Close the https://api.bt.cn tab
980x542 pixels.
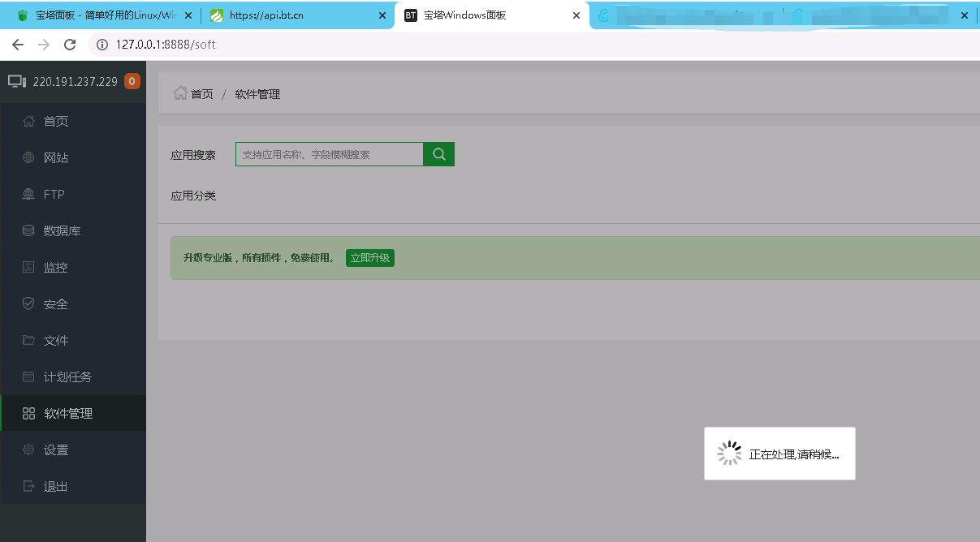point(382,15)
